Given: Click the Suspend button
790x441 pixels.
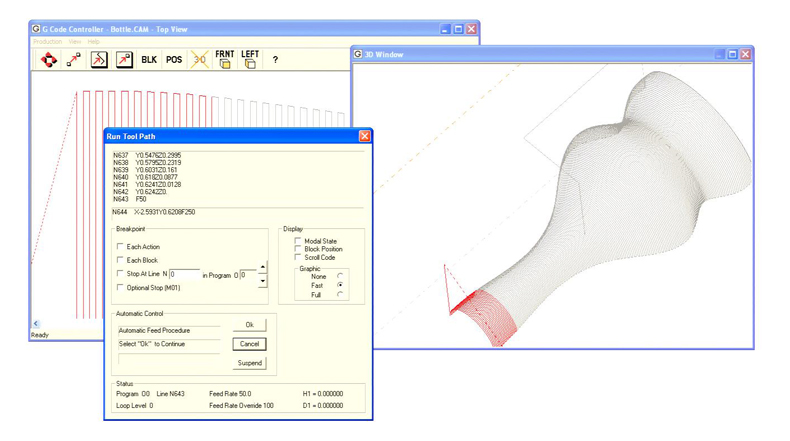Looking at the screenshot, I should tap(250, 363).
